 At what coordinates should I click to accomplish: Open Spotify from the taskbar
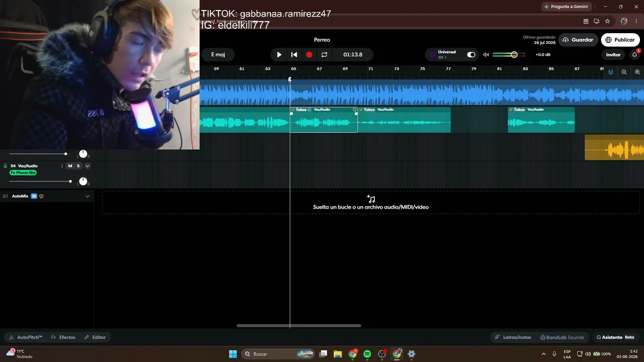tap(367, 354)
